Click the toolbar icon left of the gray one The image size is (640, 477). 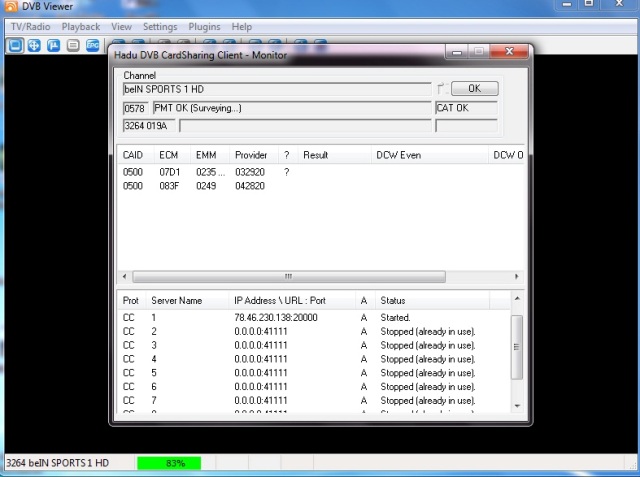pyautogui.click(x=53, y=45)
